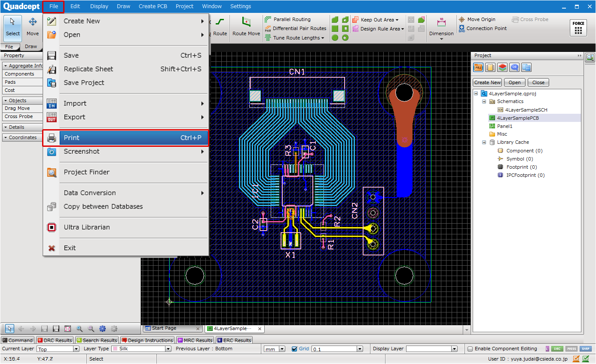Open ERC Results tab
This screenshot has width=596, height=364.
click(233, 340)
